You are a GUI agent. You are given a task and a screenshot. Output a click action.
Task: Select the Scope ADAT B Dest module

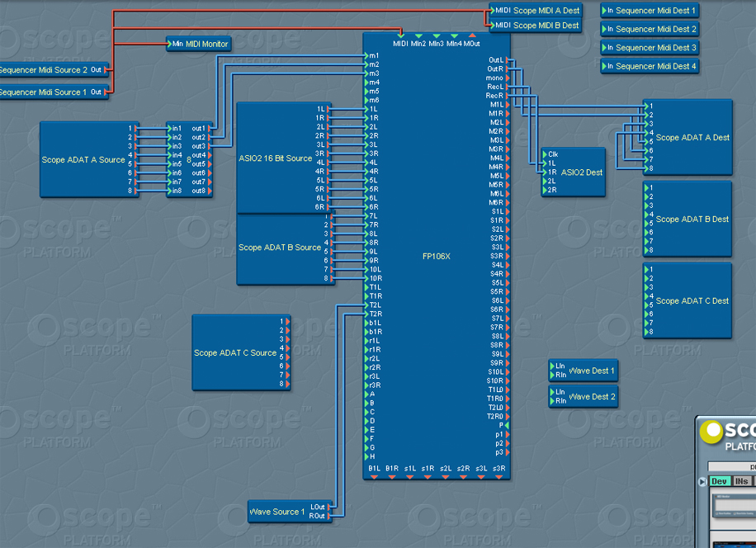pyautogui.click(x=687, y=219)
